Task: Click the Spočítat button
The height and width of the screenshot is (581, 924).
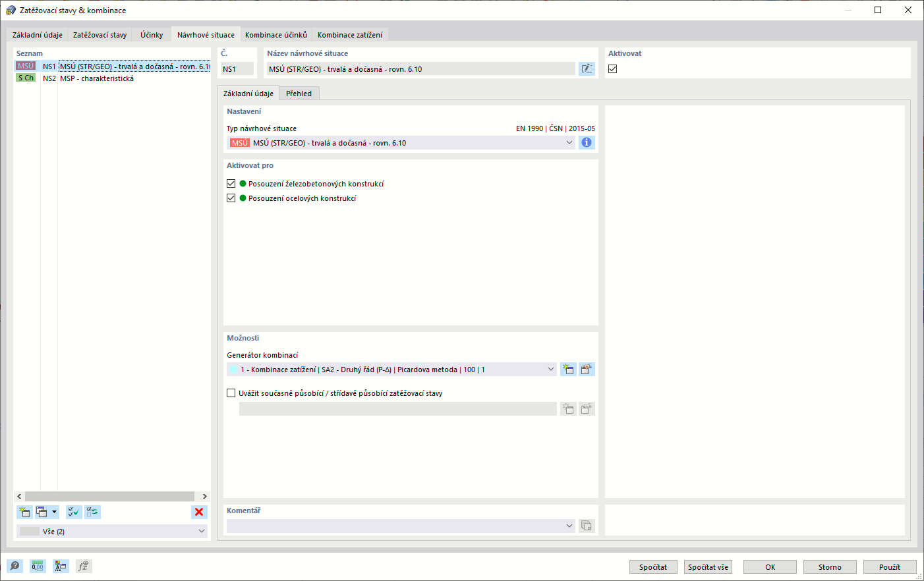Action: point(653,567)
